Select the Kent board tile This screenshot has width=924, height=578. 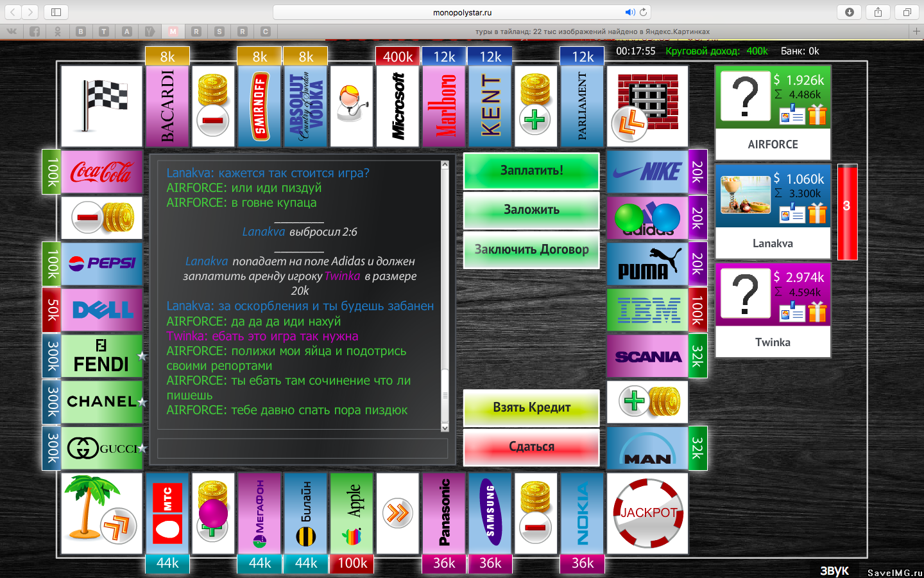490,107
